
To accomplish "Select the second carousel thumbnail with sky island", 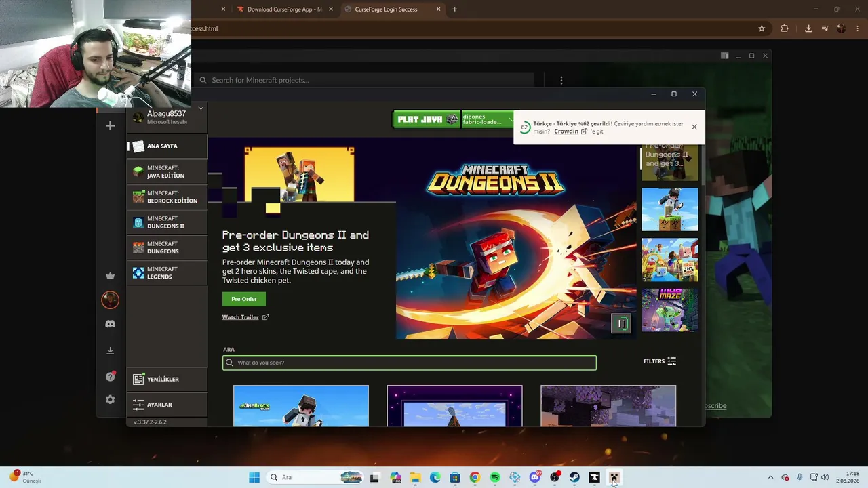I will pos(669,209).
